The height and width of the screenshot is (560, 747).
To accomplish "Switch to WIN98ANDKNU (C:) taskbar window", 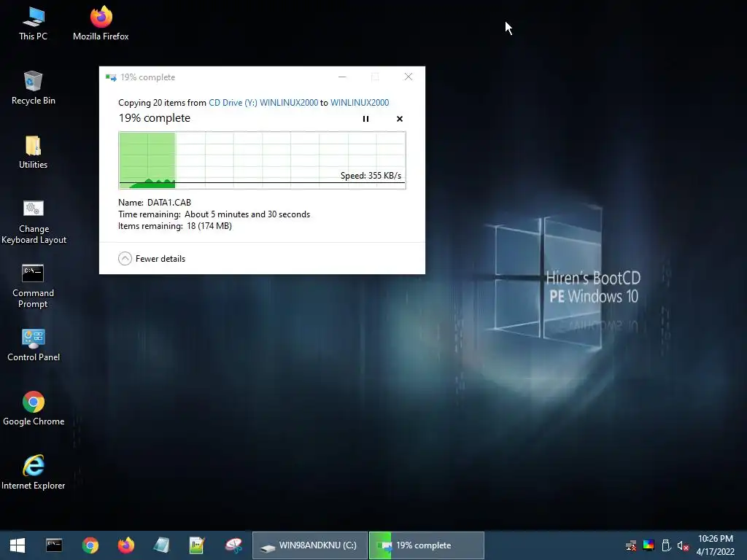I will click(309, 545).
